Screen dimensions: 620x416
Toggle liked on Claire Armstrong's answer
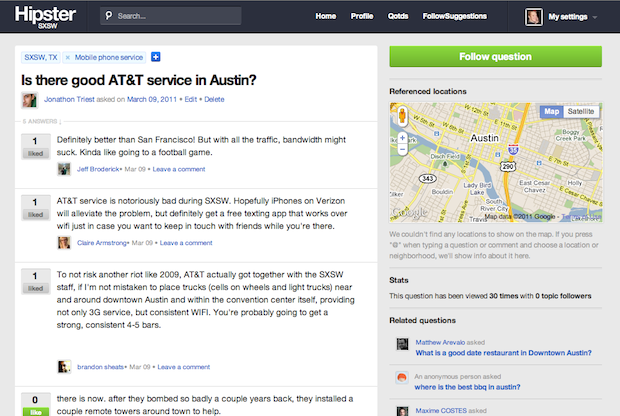tap(36, 215)
